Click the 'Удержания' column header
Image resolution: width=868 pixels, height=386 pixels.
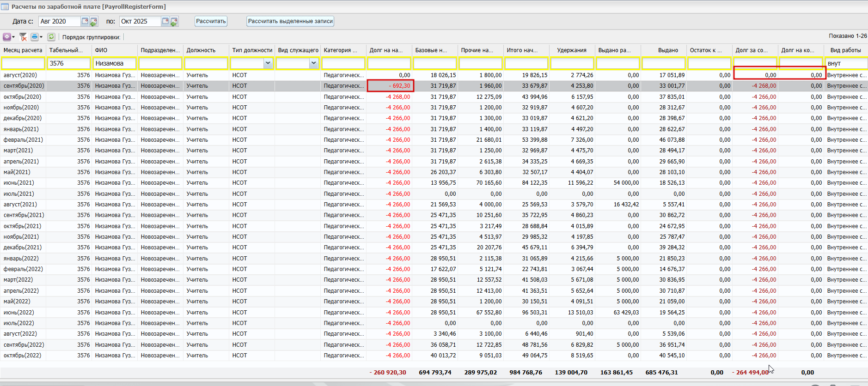(x=572, y=50)
